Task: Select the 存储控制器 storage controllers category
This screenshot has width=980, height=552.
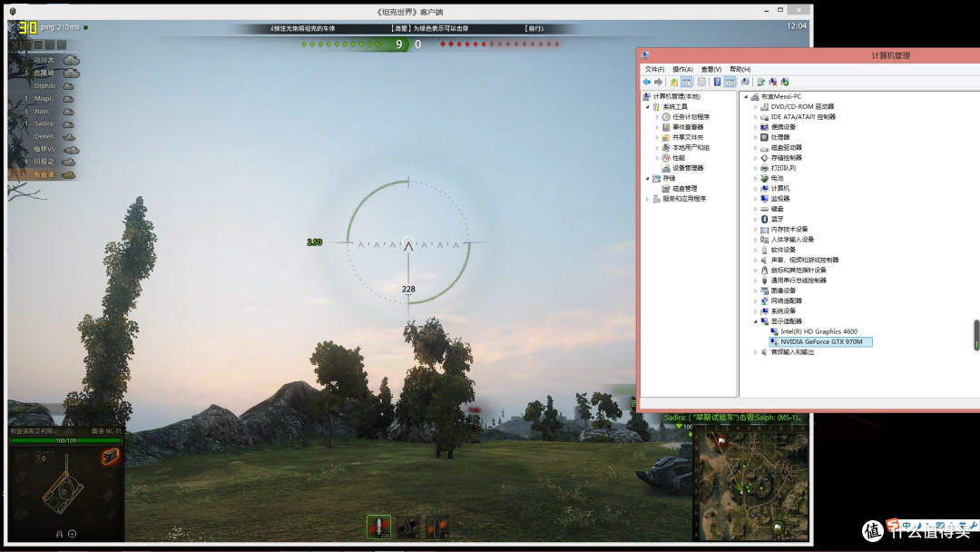Action: point(786,158)
